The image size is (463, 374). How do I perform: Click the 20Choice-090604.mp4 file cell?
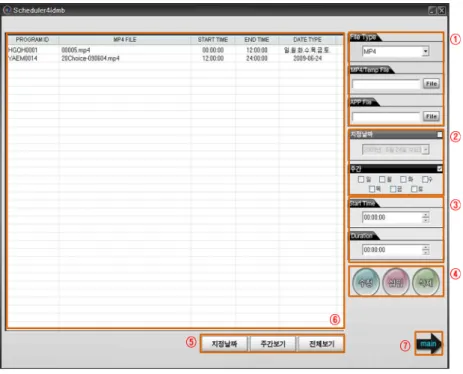(x=90, y=58)
